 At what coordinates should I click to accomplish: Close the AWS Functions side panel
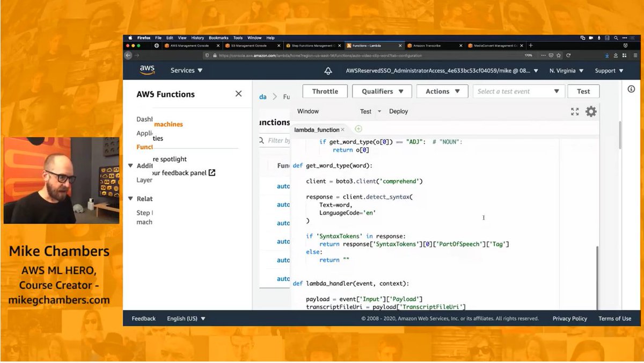tap(238, 94)
